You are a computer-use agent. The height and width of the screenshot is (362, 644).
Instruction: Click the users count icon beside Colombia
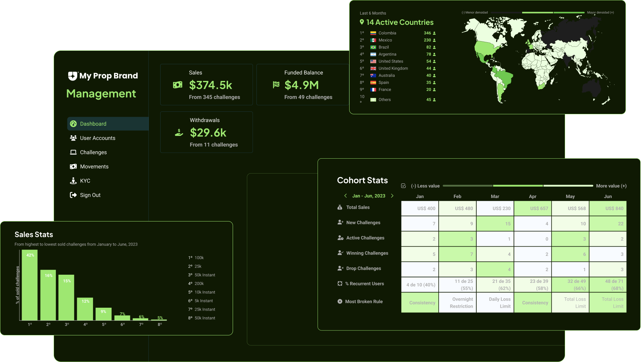(434, 33)
